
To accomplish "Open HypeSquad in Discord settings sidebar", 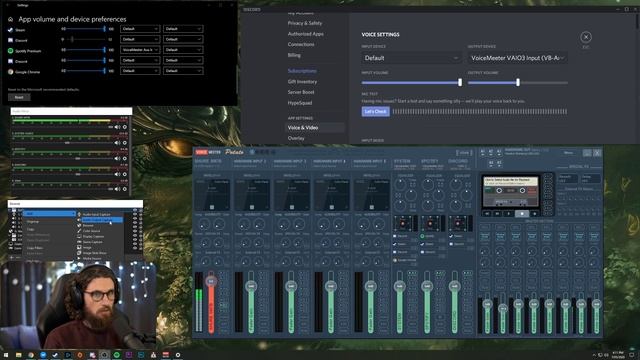I will (300, 103).
